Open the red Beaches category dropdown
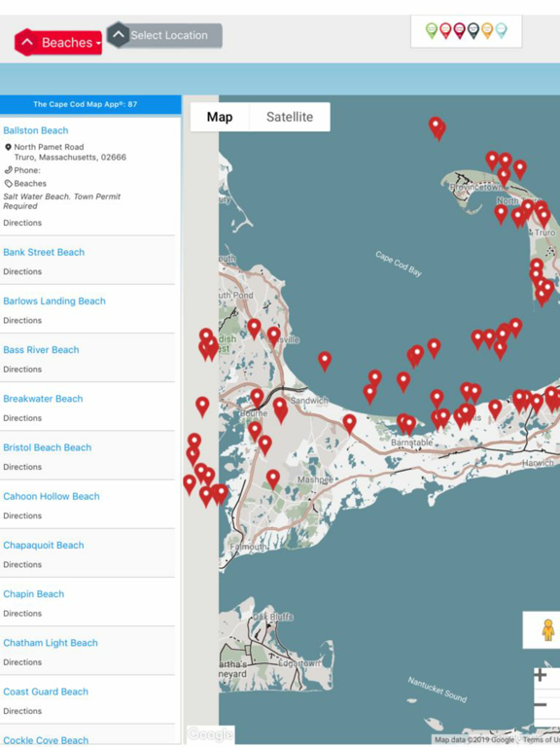 pos(58,43)
